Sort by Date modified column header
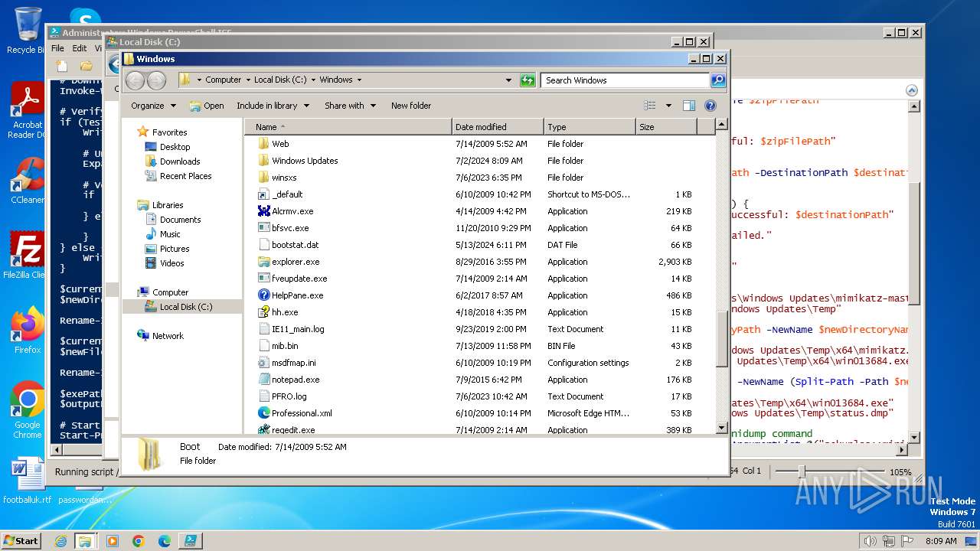Screen dimensions: 980x551 498,127
